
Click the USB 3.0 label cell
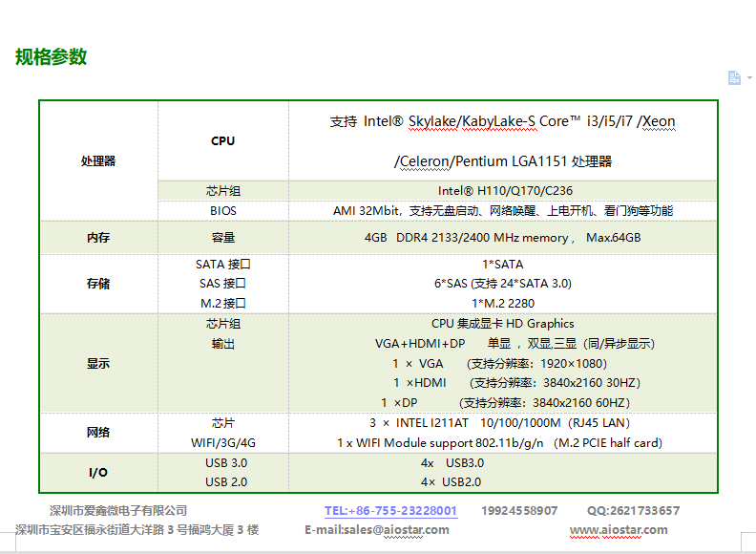[x=226, y=463]
